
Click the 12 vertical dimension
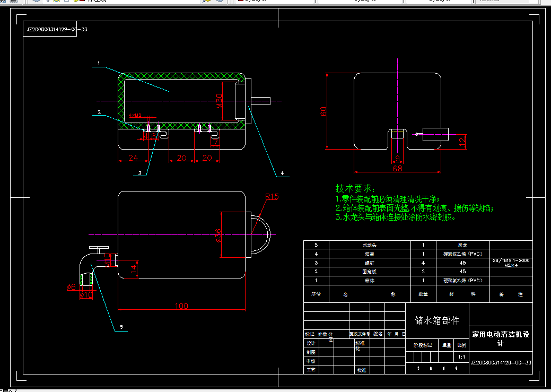pyautogui.click(x=463, y=141)
